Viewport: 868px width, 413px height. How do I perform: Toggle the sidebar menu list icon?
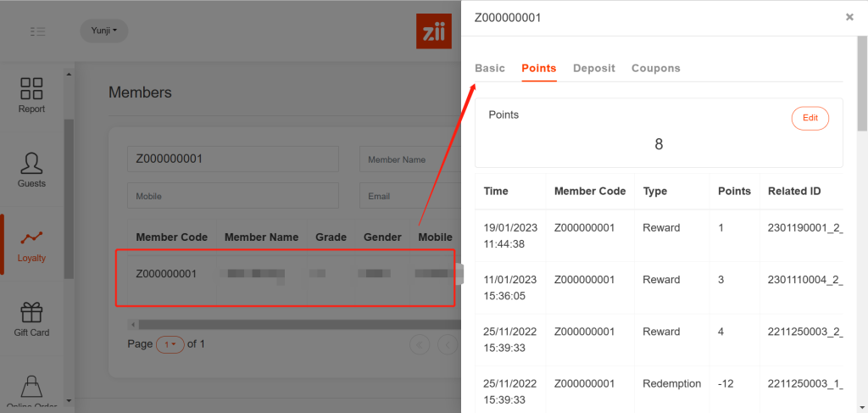pos(37,31)
